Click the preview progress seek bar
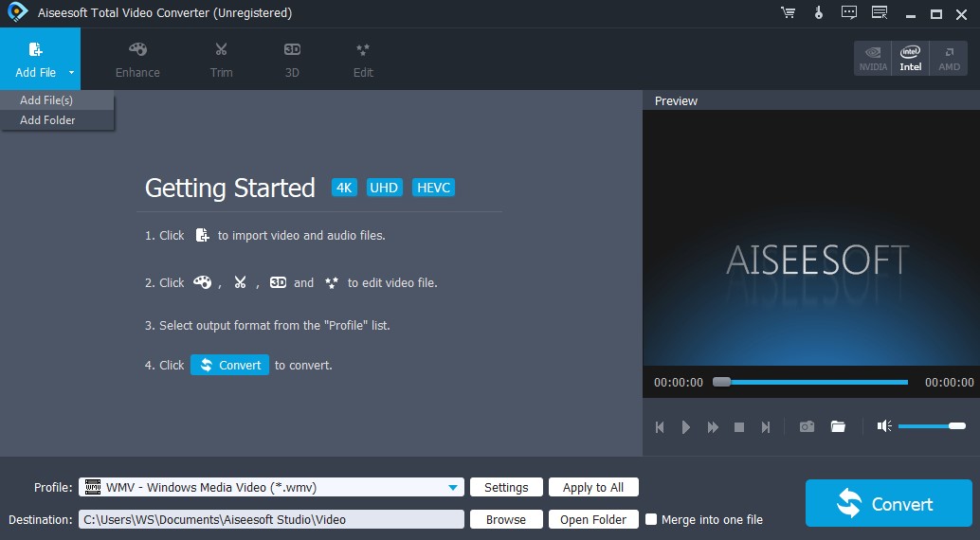This screenshot has height=540, width=980. pos(810,382)
